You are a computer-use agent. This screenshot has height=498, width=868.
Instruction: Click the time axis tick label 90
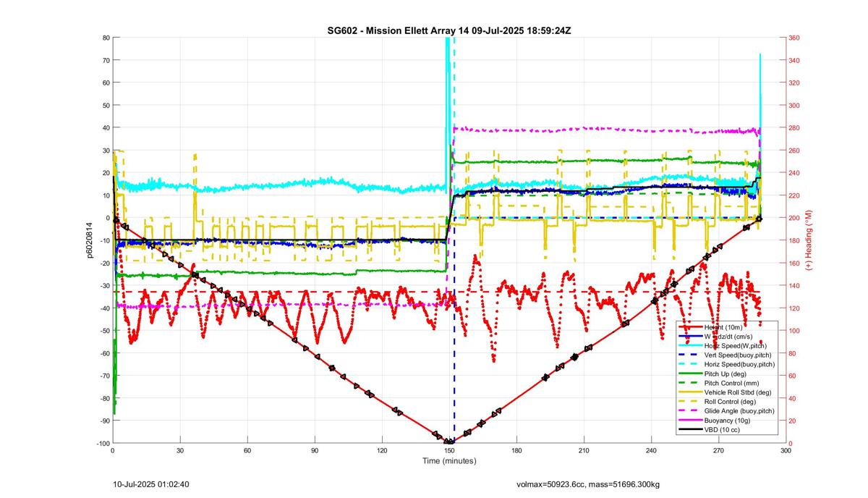315,450
